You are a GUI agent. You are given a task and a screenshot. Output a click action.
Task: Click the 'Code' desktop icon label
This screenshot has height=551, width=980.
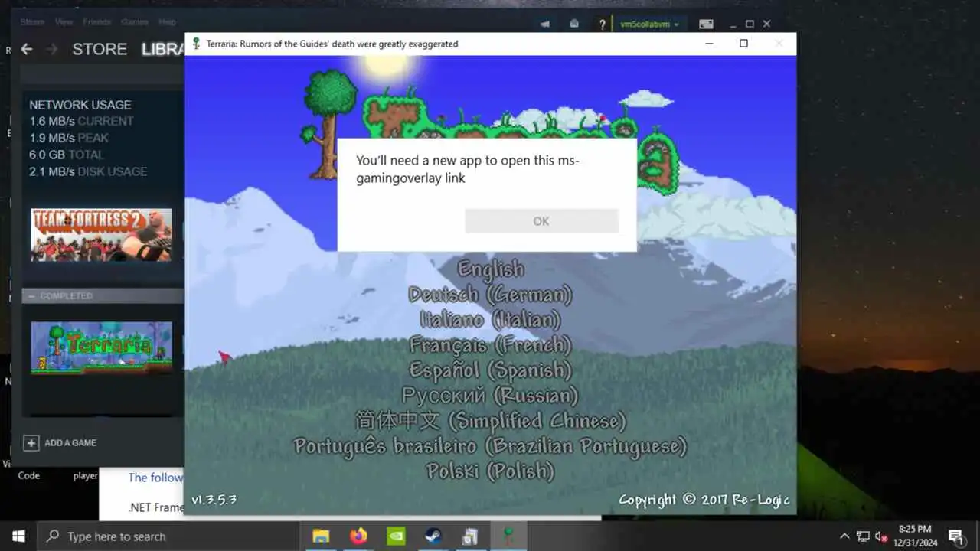[28, 475]
